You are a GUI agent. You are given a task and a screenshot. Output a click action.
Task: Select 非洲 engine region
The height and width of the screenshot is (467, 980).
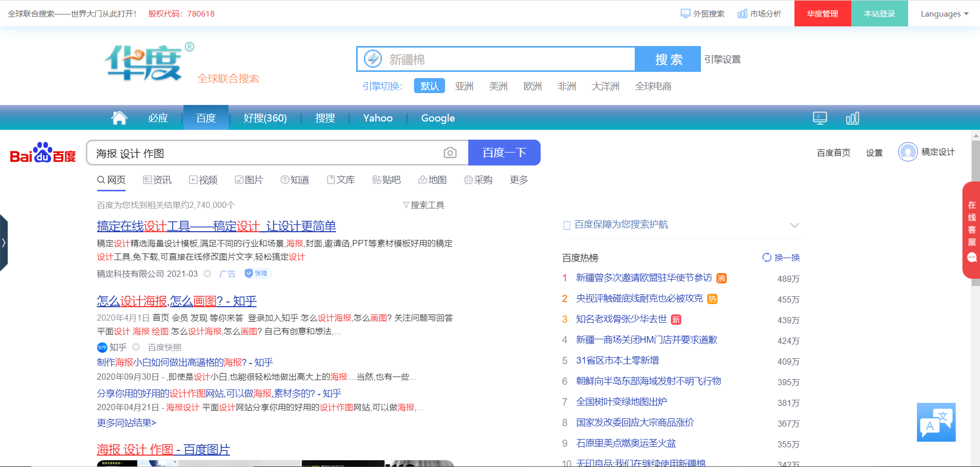(566, 86)
